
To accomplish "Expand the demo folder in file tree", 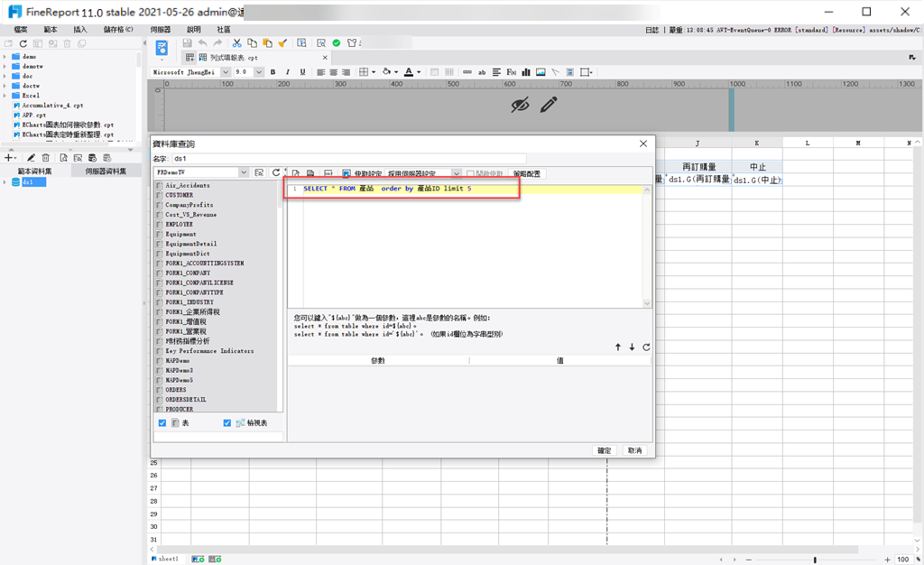I will pos(5,57).
